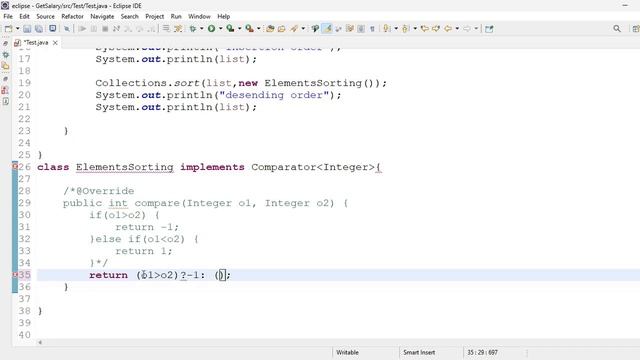The width and height of the screenshot is (640, 360).
Task: Click the Save icon in toolbar
Action: (x=27, y=29)
